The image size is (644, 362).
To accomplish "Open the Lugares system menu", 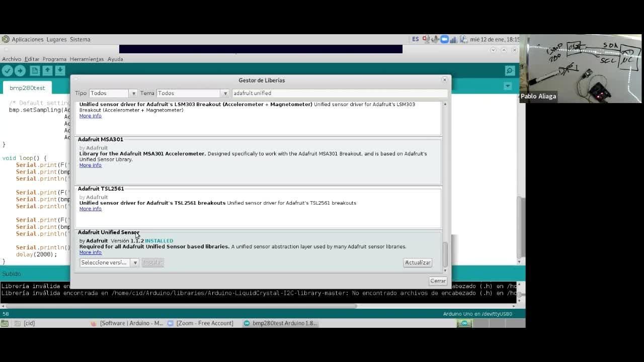I will [x=56, y=39].
